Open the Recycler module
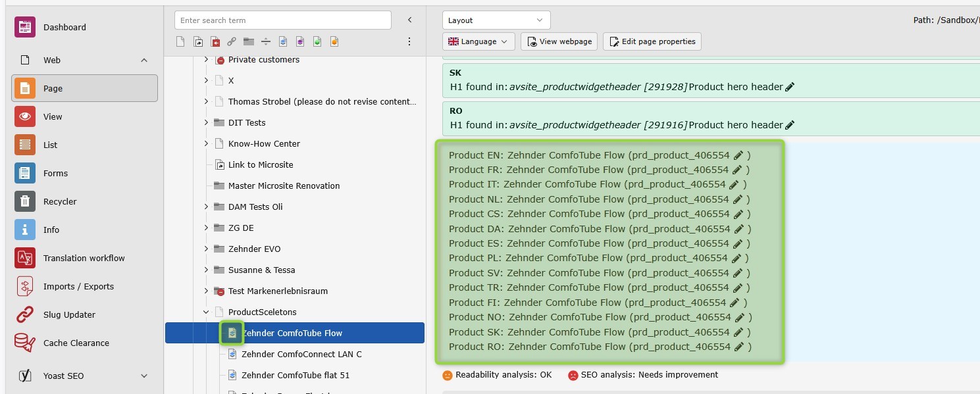 click(60, 201)
